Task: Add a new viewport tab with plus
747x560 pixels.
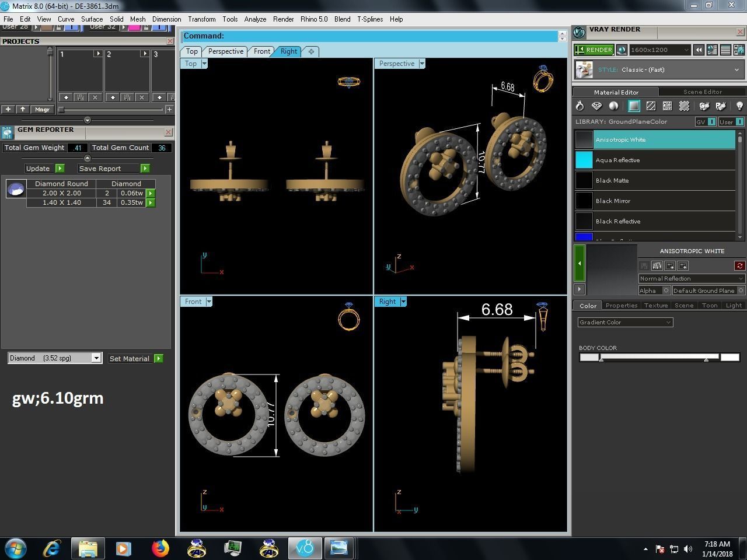Action: (x=311, y=51)
